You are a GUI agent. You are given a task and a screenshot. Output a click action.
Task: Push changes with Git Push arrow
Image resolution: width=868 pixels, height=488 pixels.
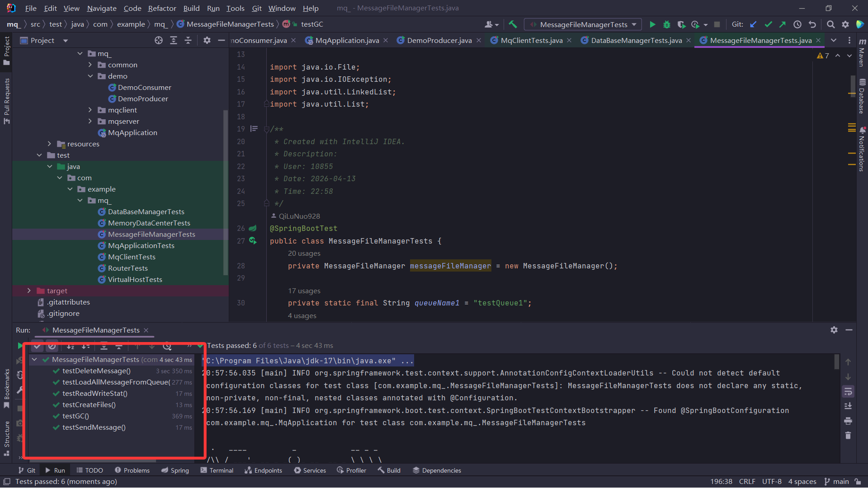tap(783, 24)
